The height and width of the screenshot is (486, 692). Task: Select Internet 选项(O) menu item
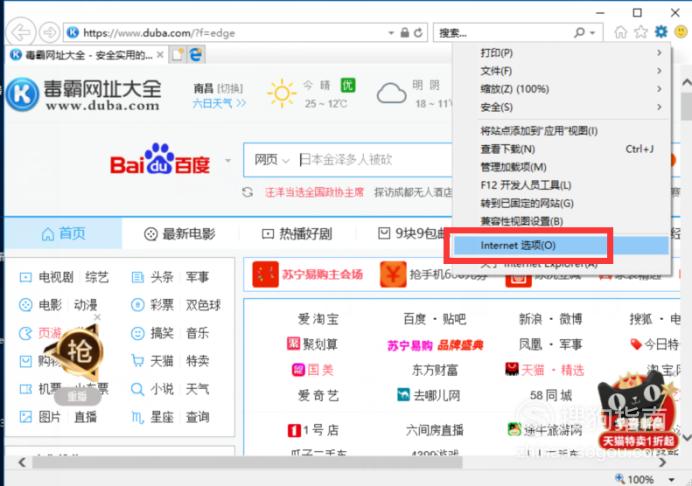[560, 245]
